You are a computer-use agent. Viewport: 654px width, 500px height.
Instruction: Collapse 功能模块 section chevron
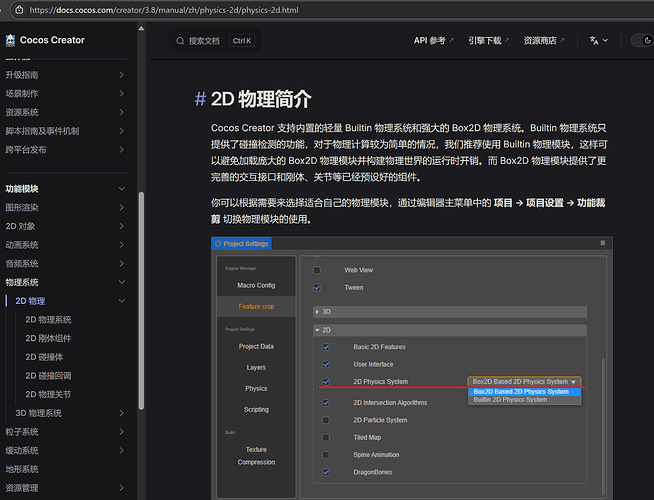121,189
